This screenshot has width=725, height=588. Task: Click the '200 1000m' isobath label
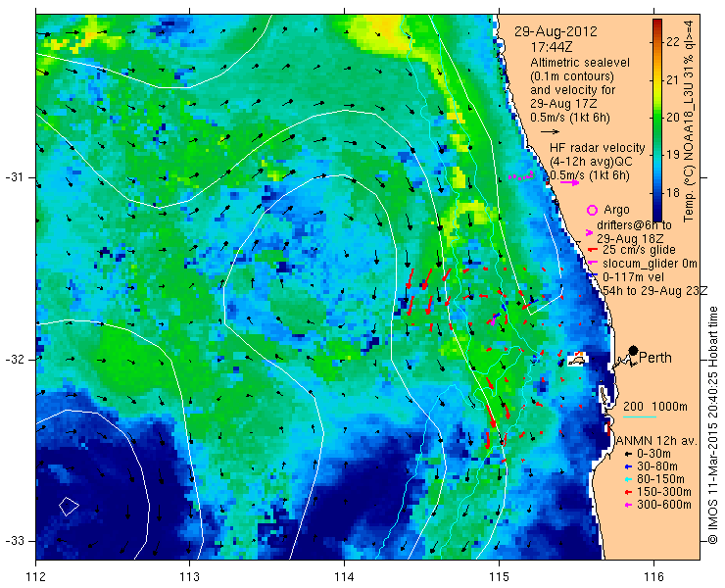point(655,407)
